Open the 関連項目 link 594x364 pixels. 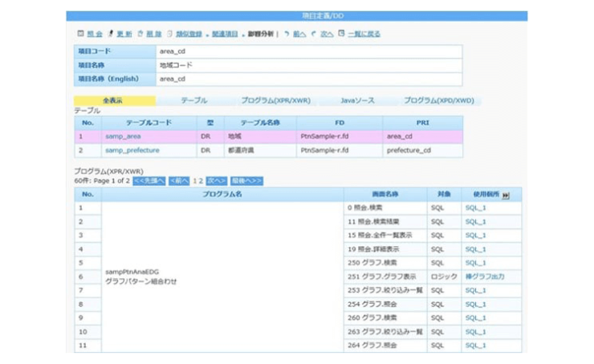[225, 34]
